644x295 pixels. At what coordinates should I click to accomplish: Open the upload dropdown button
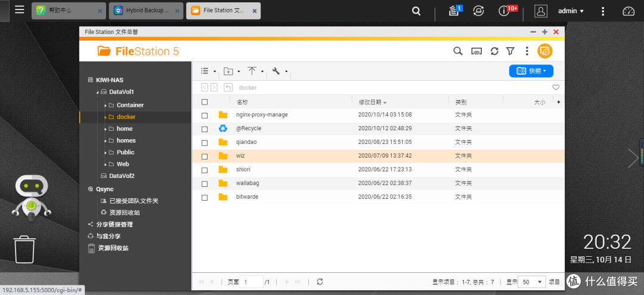click(256, 71)
